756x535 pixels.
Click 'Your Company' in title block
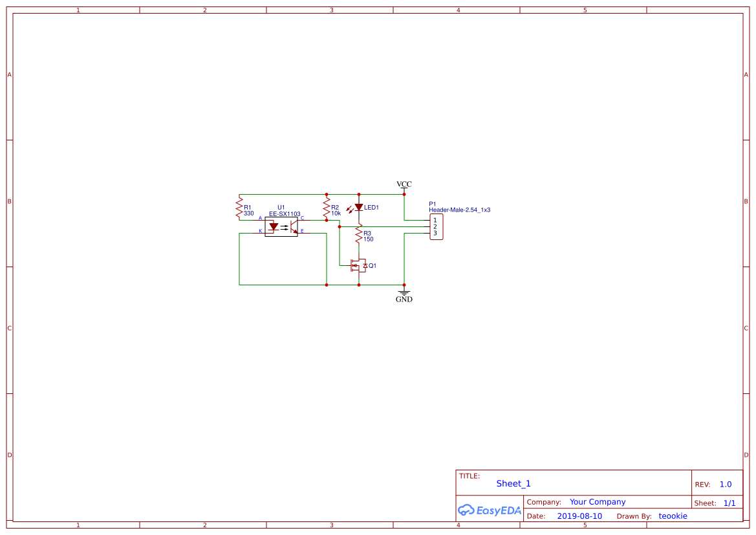click(598, 502)
